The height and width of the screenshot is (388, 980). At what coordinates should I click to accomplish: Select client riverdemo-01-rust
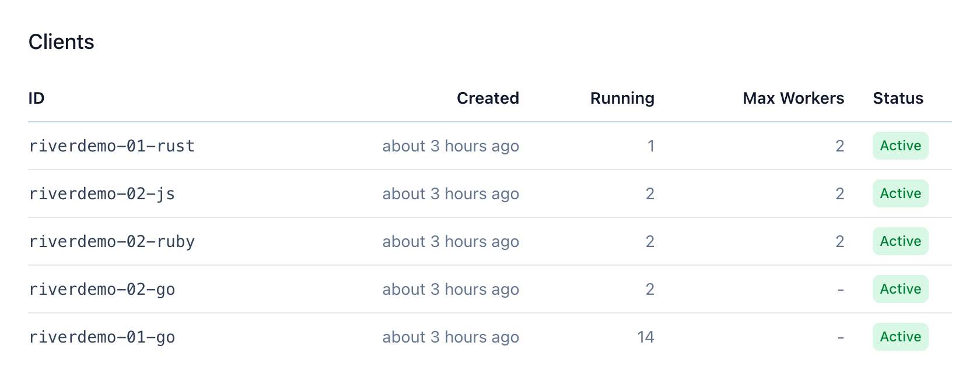click(112, 146)
